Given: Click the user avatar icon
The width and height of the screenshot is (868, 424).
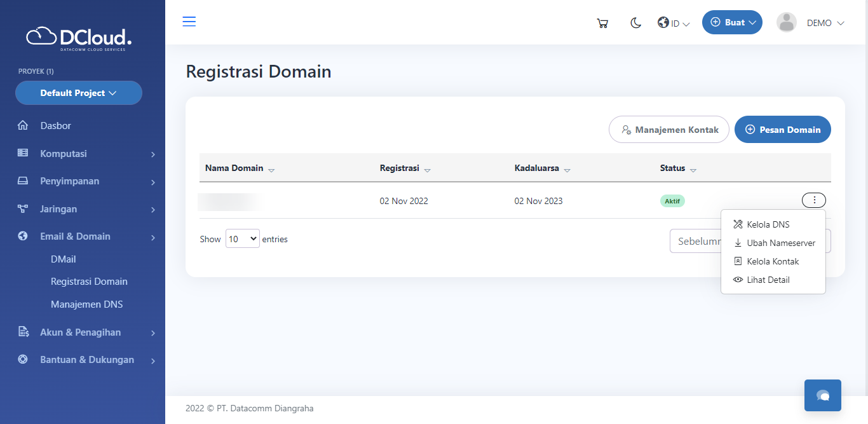Looking at the screenshot, I should click(787, 22).
